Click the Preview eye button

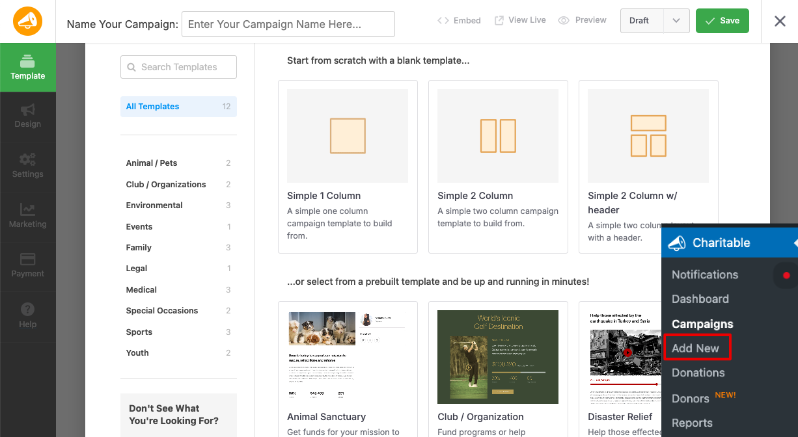pyautogui.click(x=582, y=20)
